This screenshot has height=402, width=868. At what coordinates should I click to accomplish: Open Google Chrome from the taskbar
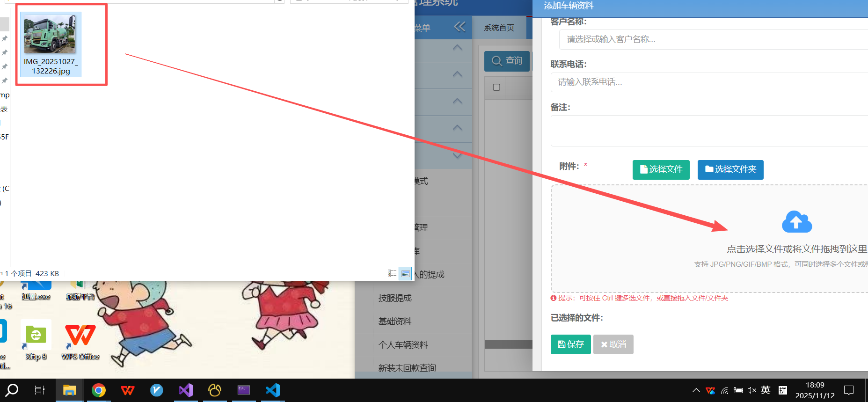99,390
